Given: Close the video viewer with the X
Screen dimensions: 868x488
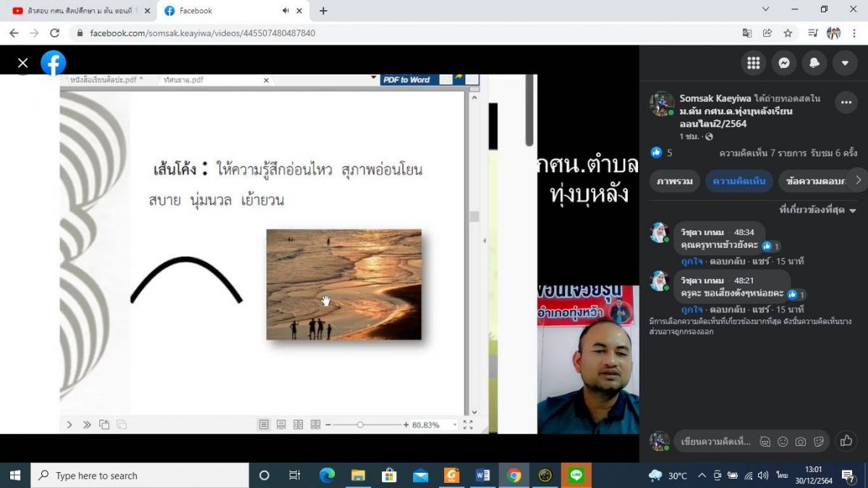Looking at the screenshot, I should click(22, 63).
